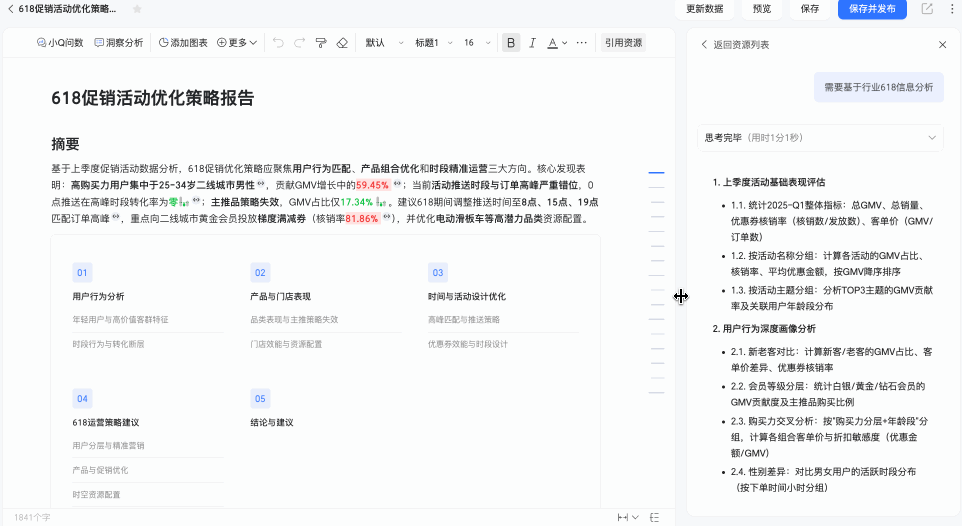Image resolution: width=962 pixels, height=526 pixels.
Task: Jump to 品类表现与主推策略失效 subsection
Action: tap(294, 320)
